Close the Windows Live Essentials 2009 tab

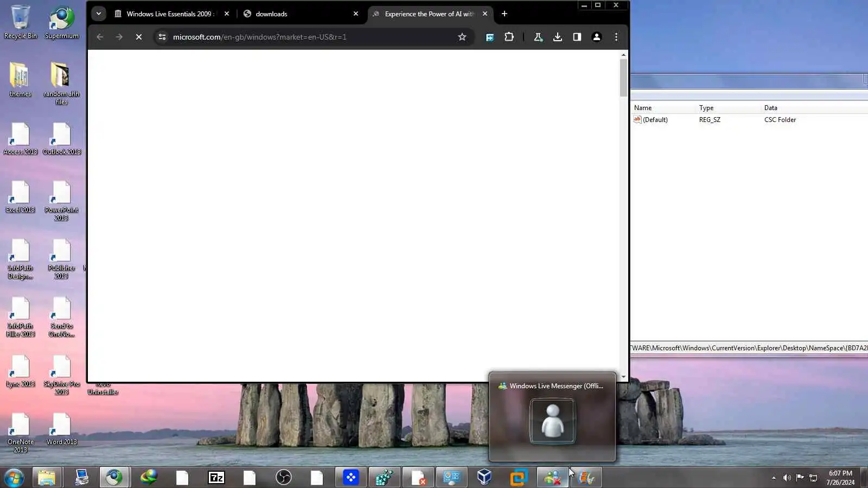pos(227,14)
